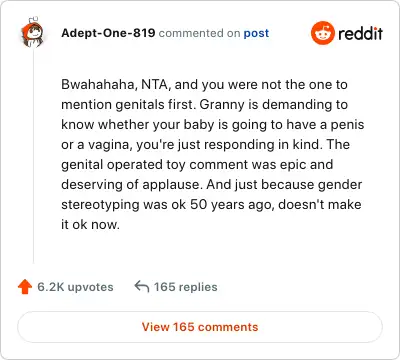Select the 6.2K upvotes label
The height and width of the screenshot is (360, 400).
coord(75,287)
